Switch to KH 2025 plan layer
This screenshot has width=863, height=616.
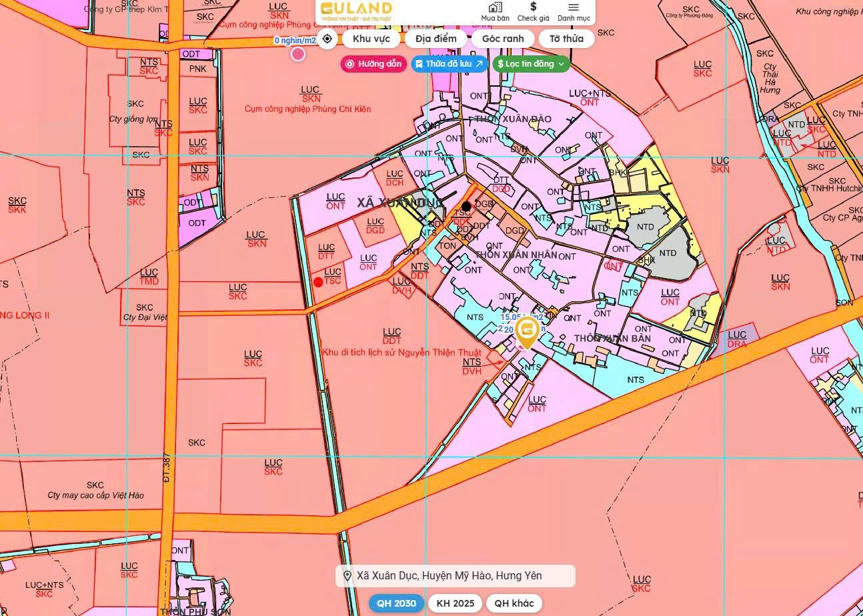point(455,603)
